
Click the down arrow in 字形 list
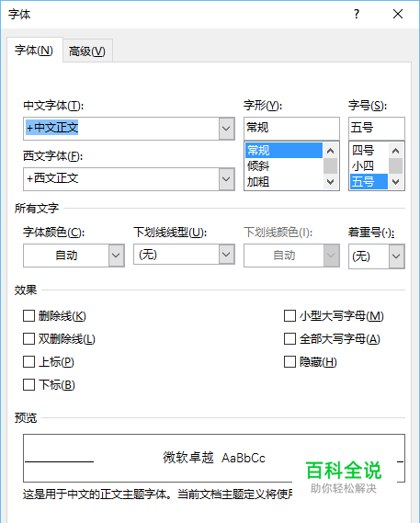click(x=330, y=182)
